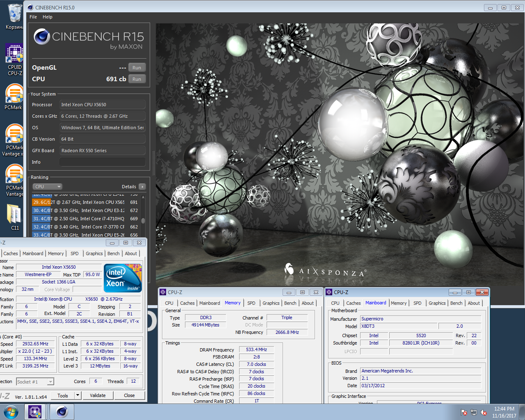Open the PCMark desktop shortcut
Viewport: 525px width, 420px height.
click(x=14, y=97)
